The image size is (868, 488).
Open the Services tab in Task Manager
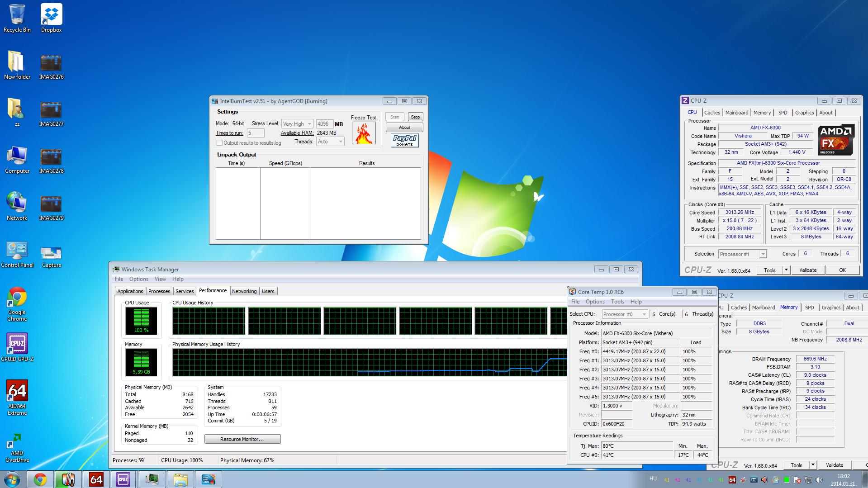(185, 291)
